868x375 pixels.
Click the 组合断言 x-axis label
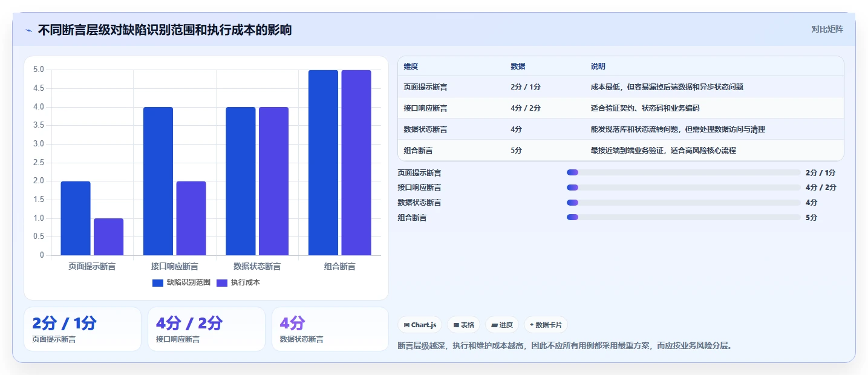coord(340,266)
